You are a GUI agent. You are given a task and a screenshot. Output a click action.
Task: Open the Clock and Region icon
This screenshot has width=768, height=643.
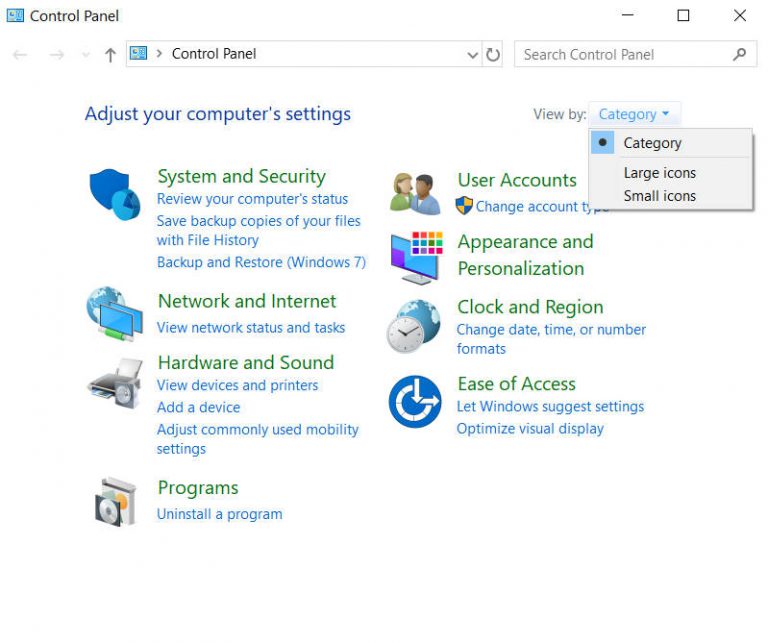(x=413, y=326)
